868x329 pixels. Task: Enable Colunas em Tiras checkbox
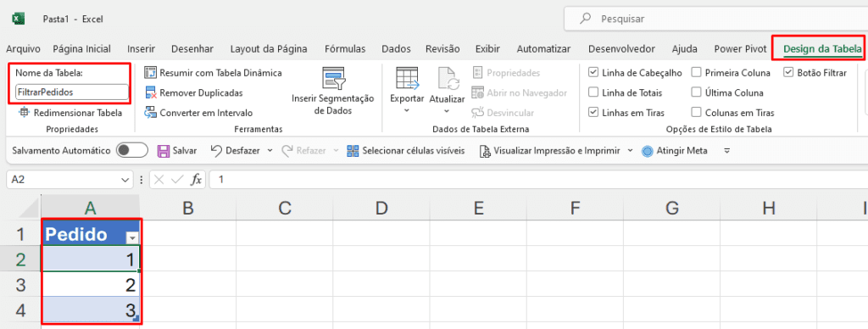tap(697, 113)
